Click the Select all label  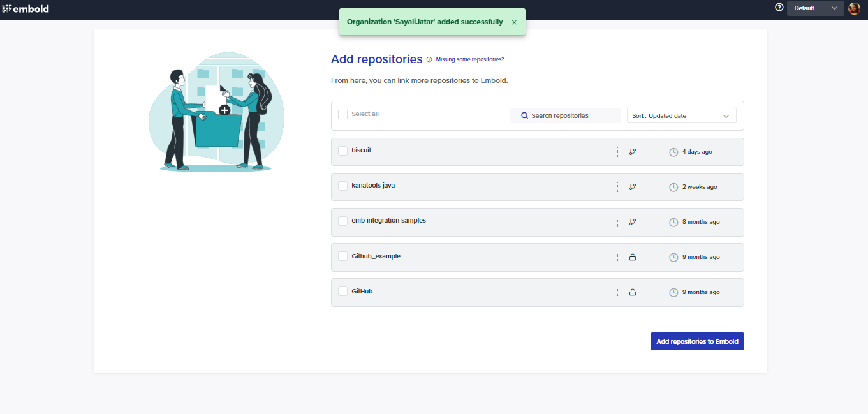(365, 114)
